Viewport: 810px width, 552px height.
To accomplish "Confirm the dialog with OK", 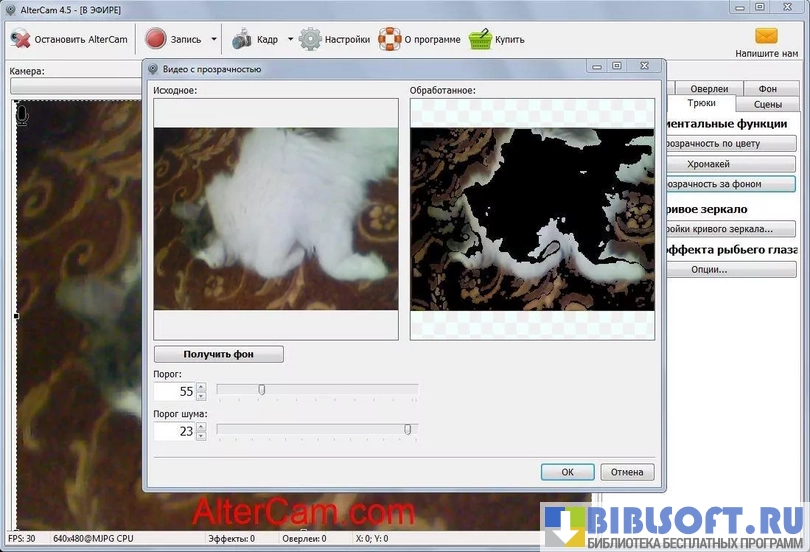I will pos(567,472).
